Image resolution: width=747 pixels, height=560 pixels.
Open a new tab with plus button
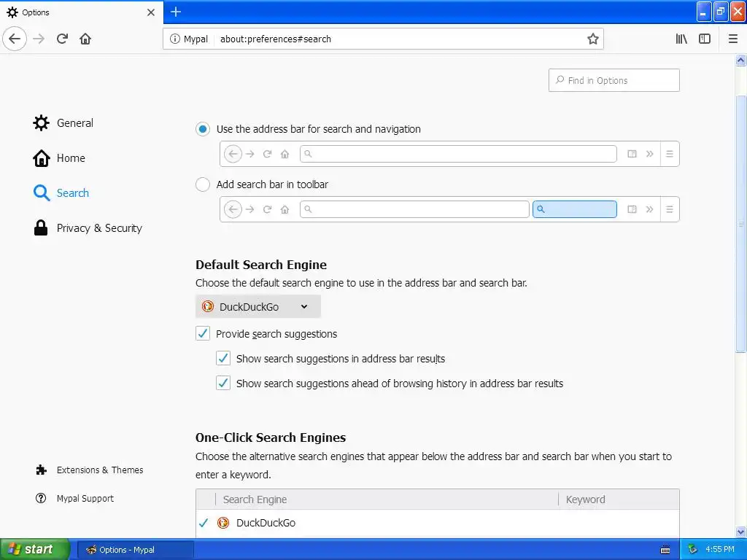point(176,12)
